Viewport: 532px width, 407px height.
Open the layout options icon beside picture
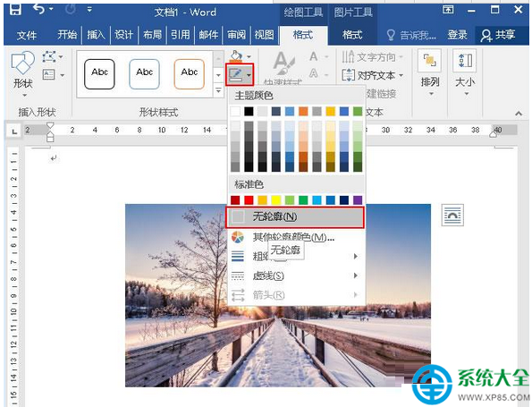click(x=452, y=216)
